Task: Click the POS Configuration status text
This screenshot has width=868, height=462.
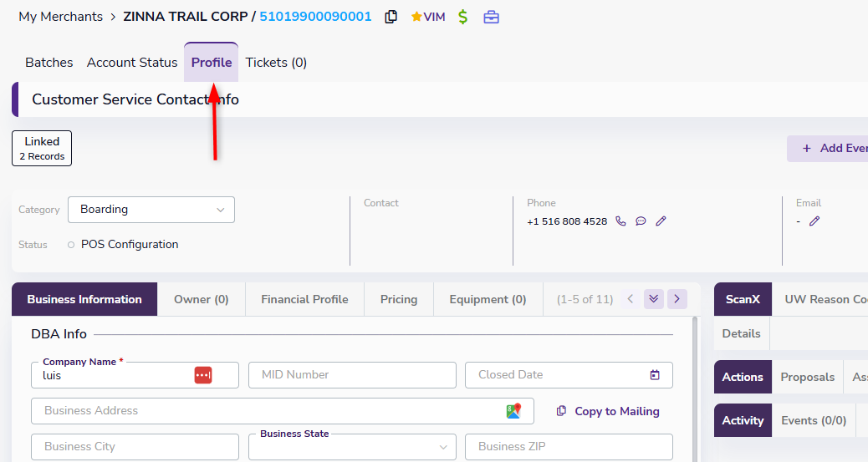Action: (x=130, y=245)
